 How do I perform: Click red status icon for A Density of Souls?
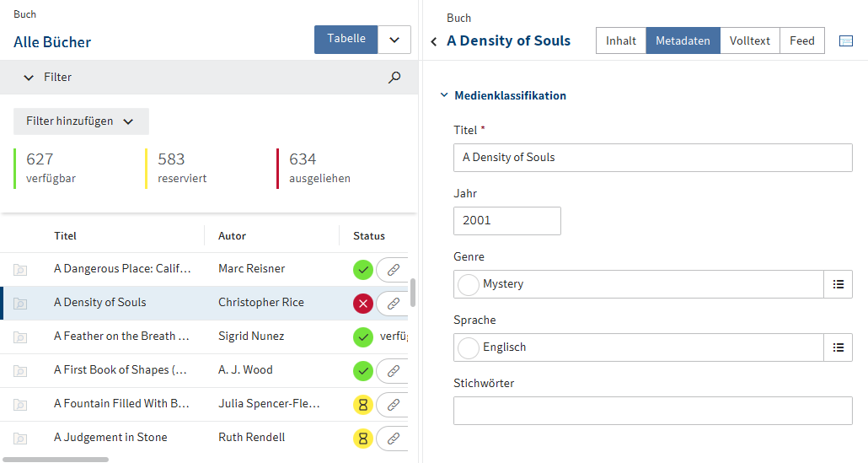click(363, 304)
